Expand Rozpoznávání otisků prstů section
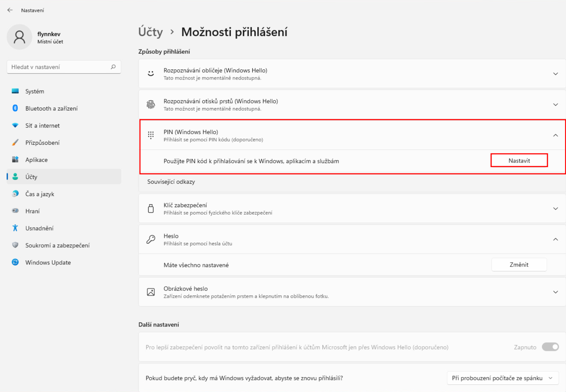 (x=555, y=105)
